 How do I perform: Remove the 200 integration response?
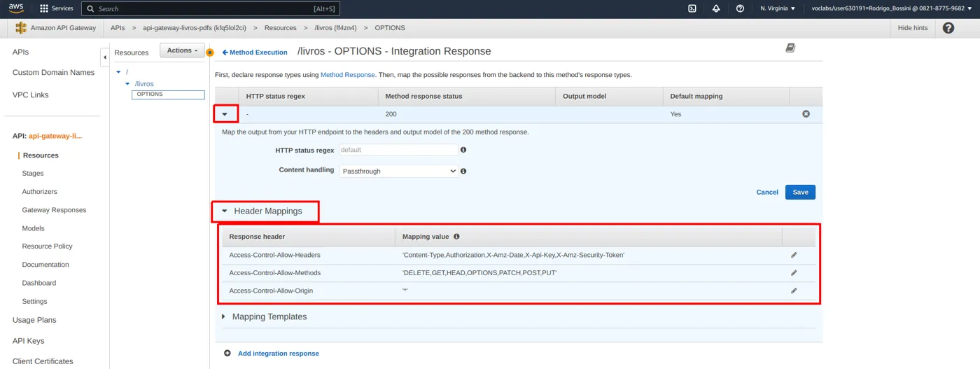point(806,113)
